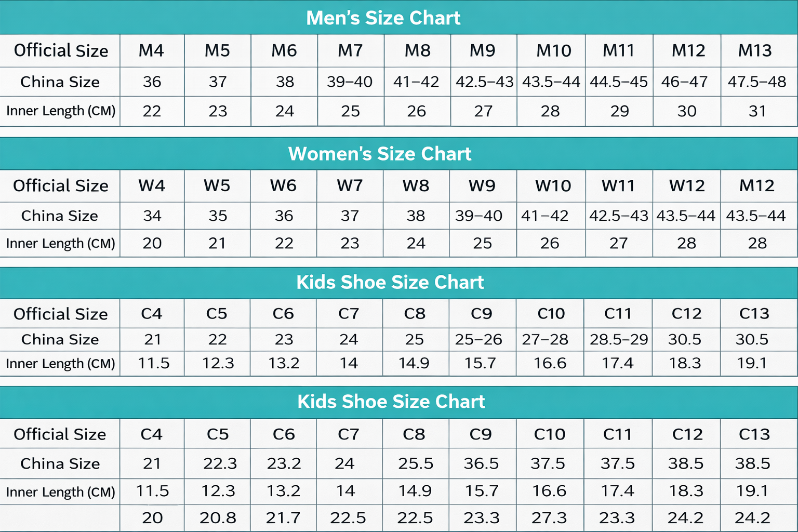Click the W4 official size cell

point(152,186)
